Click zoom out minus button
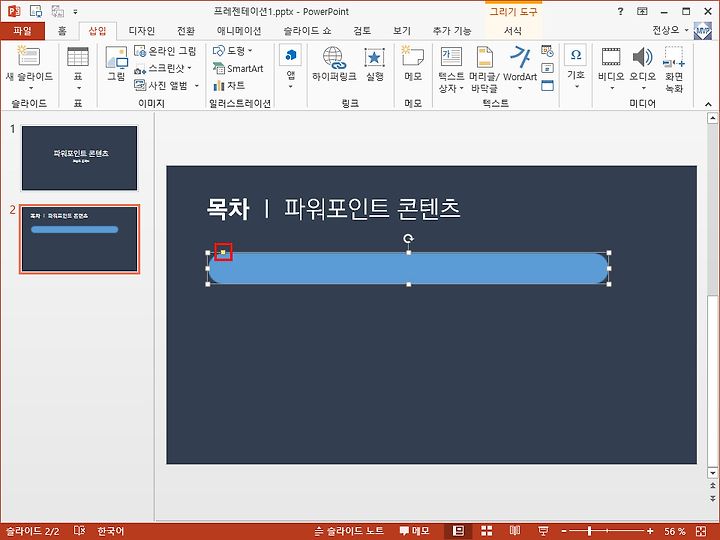The width and height of the screenshot is (720, 540). pyautogui.click(x=564, y=531)
